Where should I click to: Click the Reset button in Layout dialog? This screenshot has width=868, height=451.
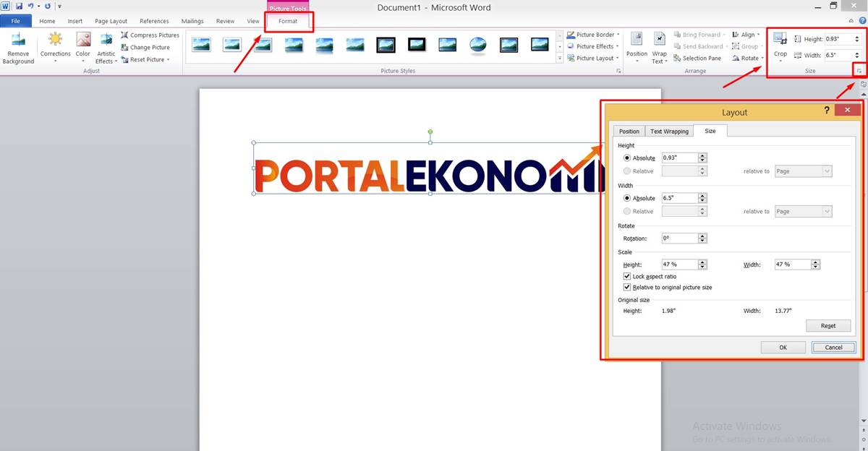point(828,325)
